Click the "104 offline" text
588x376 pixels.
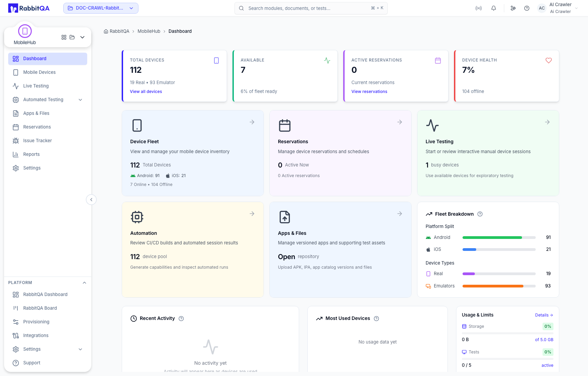(x=473, y=92)
